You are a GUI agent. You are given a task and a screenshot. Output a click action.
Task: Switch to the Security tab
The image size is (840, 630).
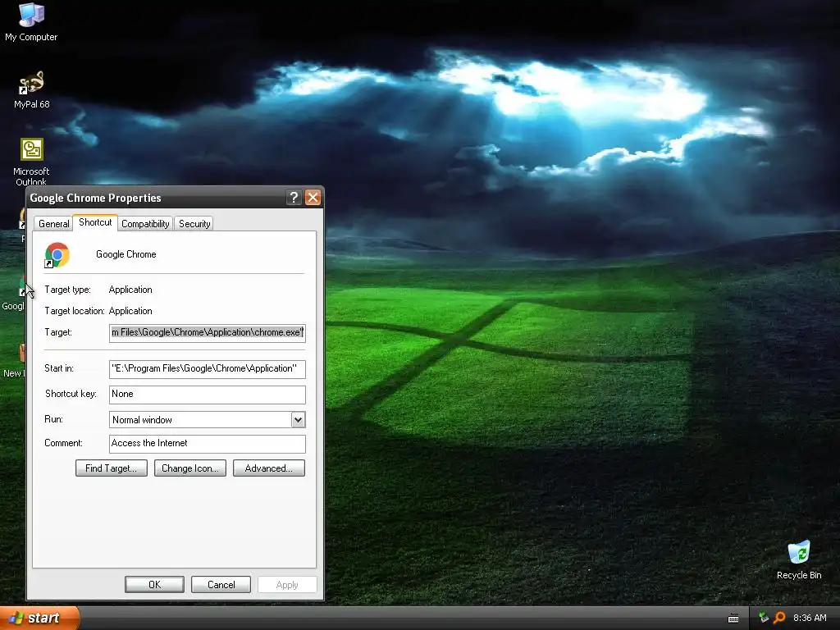(194, 223)
